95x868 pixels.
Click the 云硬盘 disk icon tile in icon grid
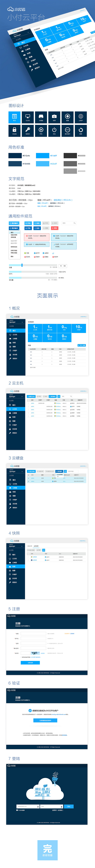click(41, 117)
